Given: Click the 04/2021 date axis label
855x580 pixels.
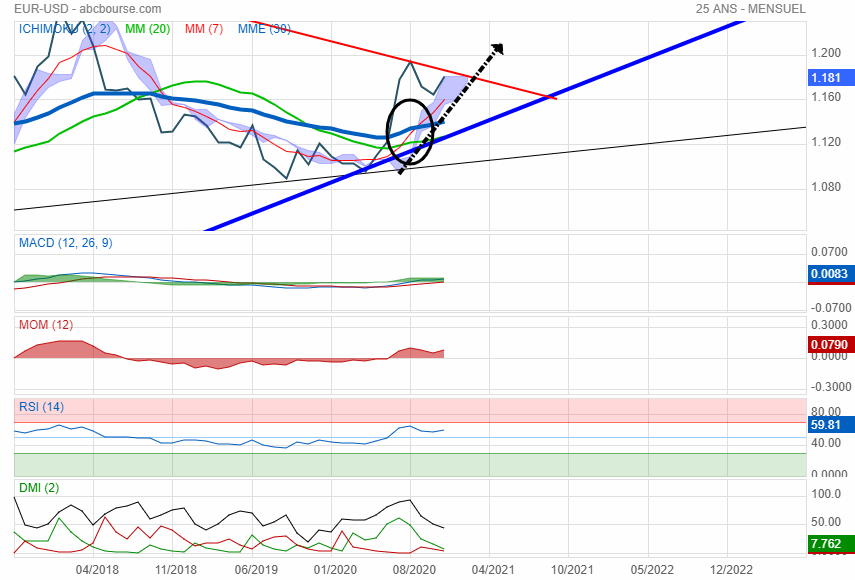Looking at the screenshot, I should (493, 570).
